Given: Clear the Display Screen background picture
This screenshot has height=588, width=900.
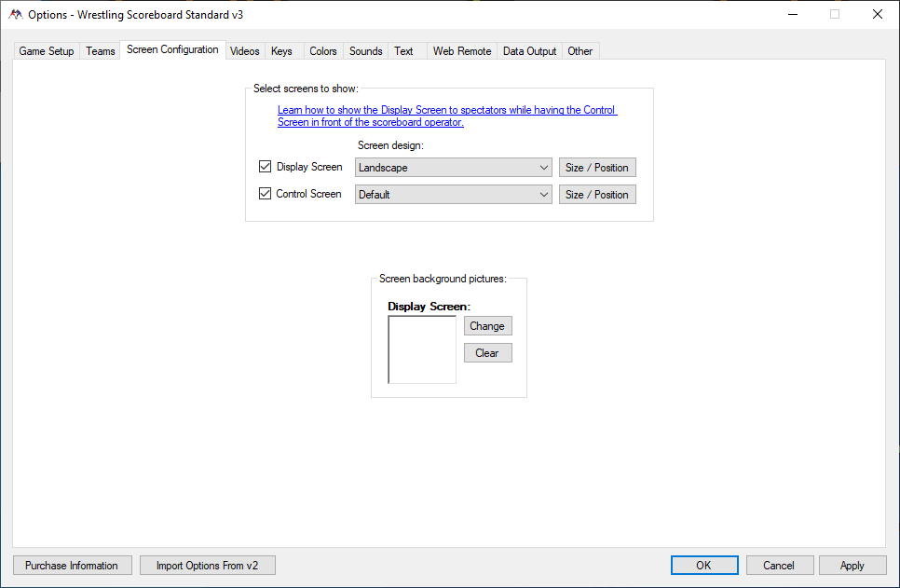Looking at the screenshot, I should 487,353.
